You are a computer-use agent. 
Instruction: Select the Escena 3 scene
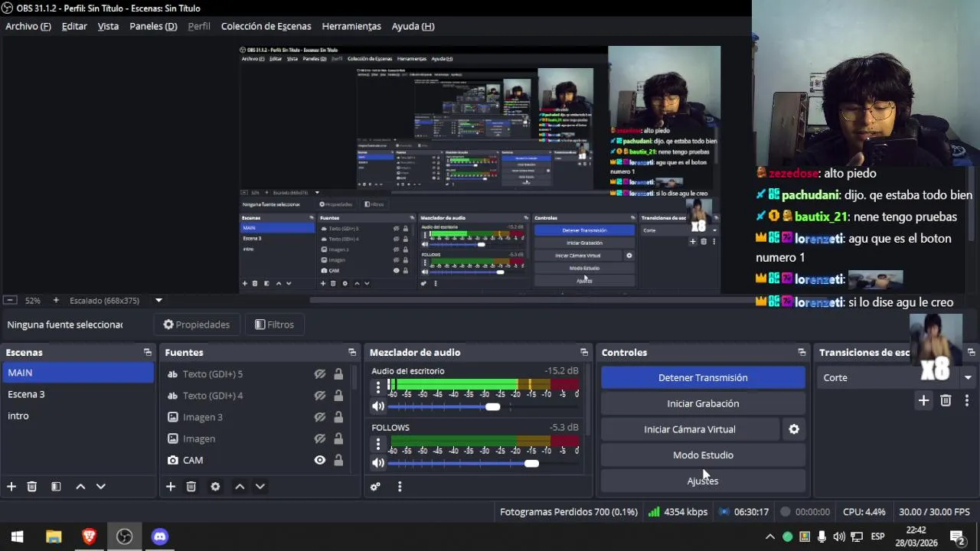78,394
